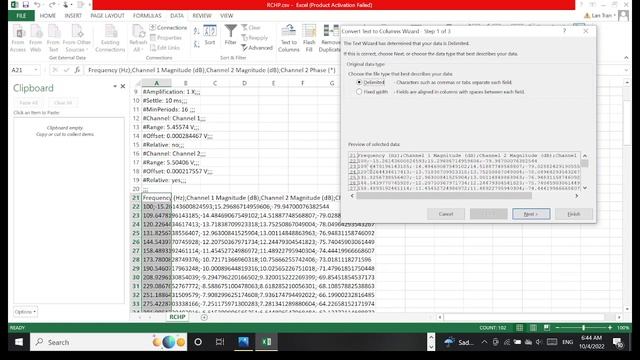Click Sort Z to A icon
Screen dimensions: 640x360
196,44
